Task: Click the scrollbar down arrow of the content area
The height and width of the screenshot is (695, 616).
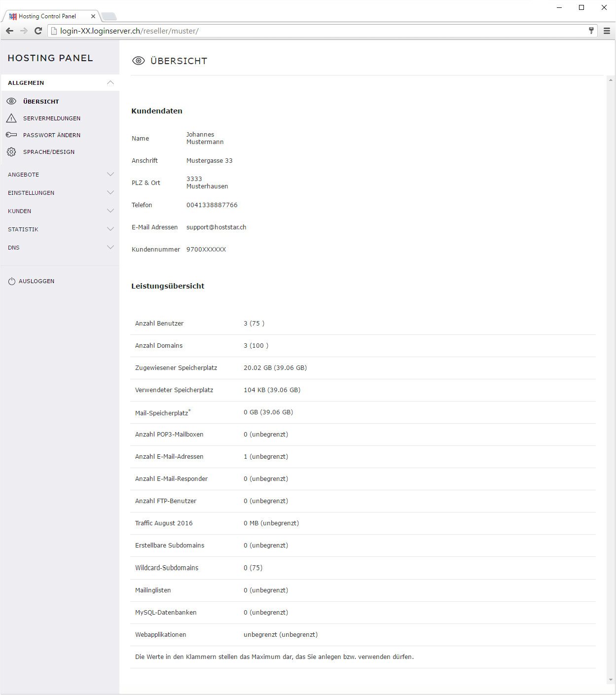Action: 611,680
